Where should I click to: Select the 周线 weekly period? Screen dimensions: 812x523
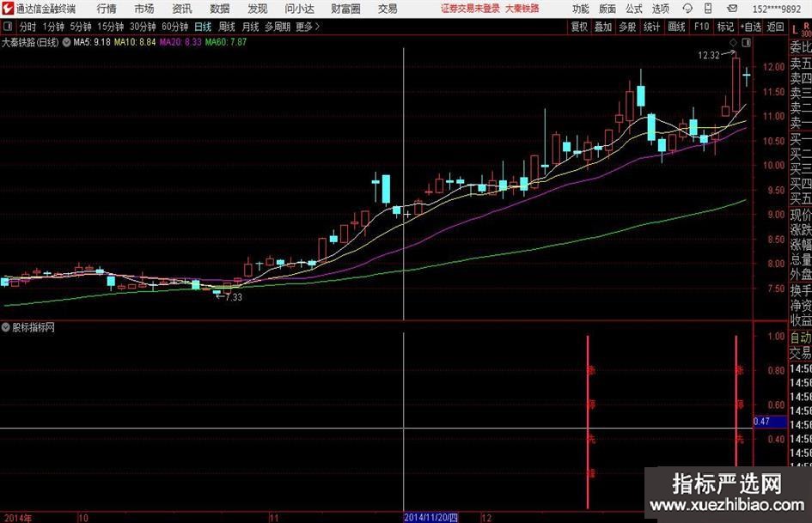pyautogui.click(x=227, y=27)
